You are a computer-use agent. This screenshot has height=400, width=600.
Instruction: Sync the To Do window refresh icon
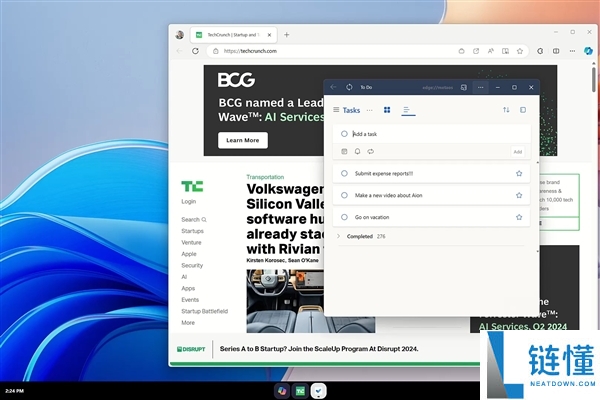[x=349, y=87]
